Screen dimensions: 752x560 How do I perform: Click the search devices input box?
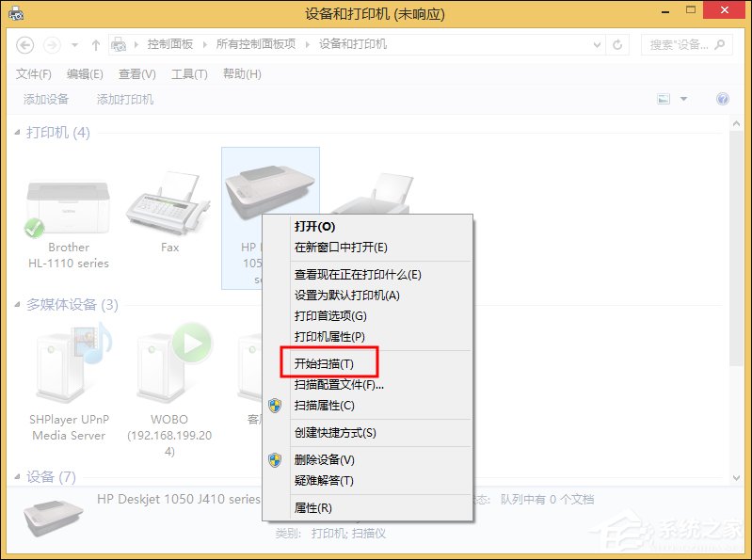pos(678,44)
